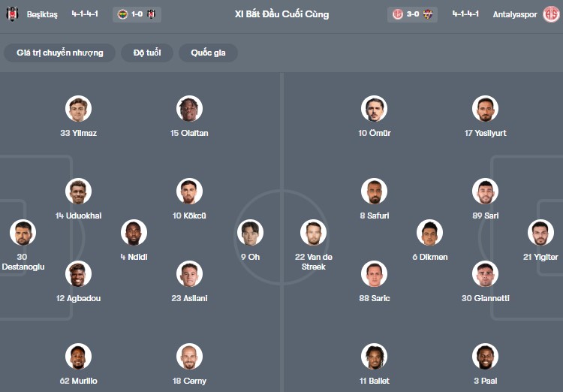The image size is (563, 392).
Task: Click the Beşiktaş team name link
Action: coord(42,14)
